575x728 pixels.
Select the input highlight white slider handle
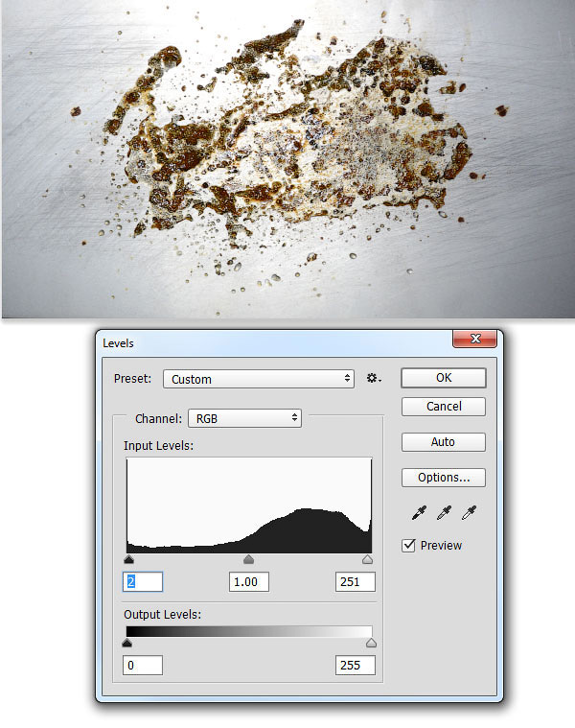coord(367,559)
